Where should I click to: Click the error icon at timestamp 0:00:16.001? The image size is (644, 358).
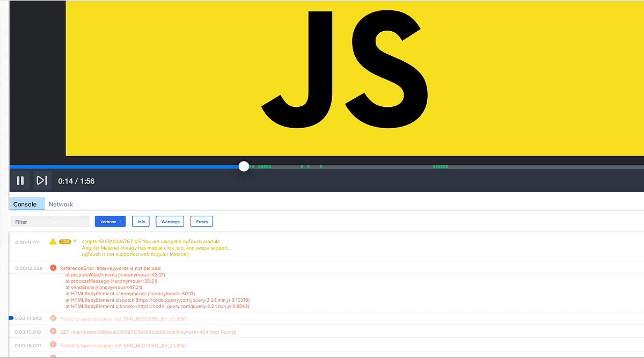click(53, 345)
